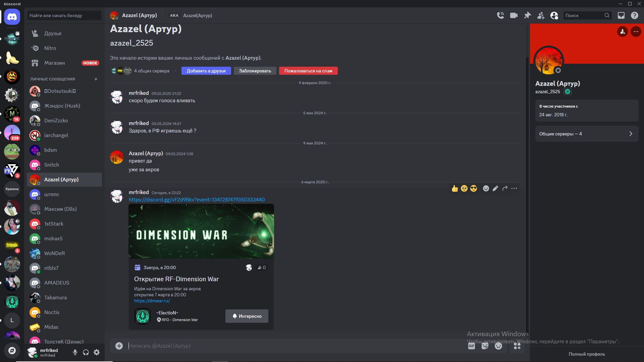Open more message options
644x362 pixels.
click(514, 188)
